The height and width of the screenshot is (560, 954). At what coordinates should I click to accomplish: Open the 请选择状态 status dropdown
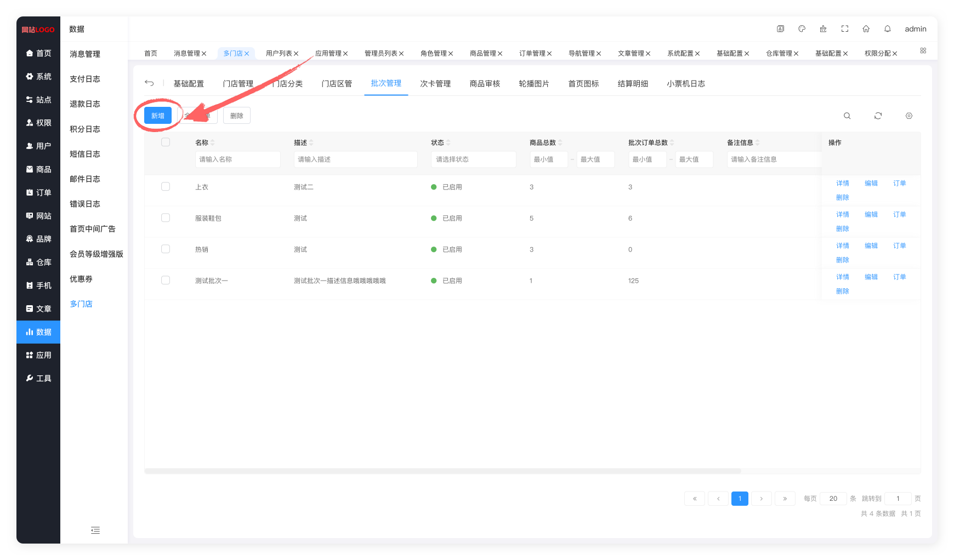(473, 159)
